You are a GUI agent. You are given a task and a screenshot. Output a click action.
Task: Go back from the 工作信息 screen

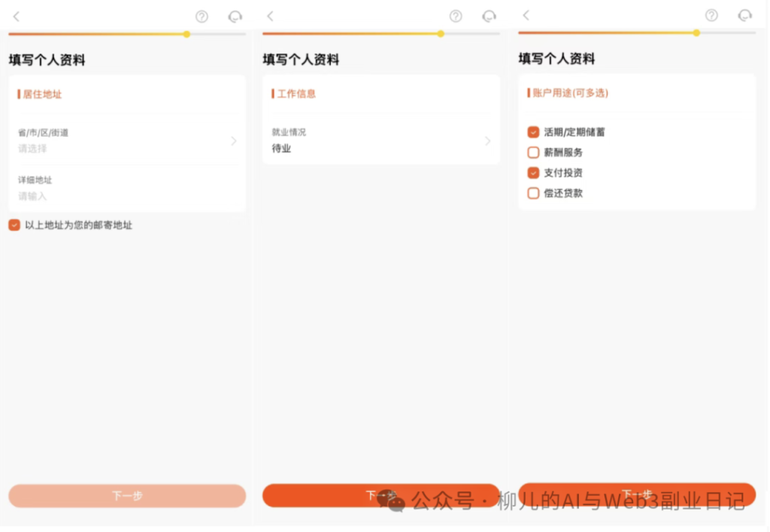tap(271, 17)
